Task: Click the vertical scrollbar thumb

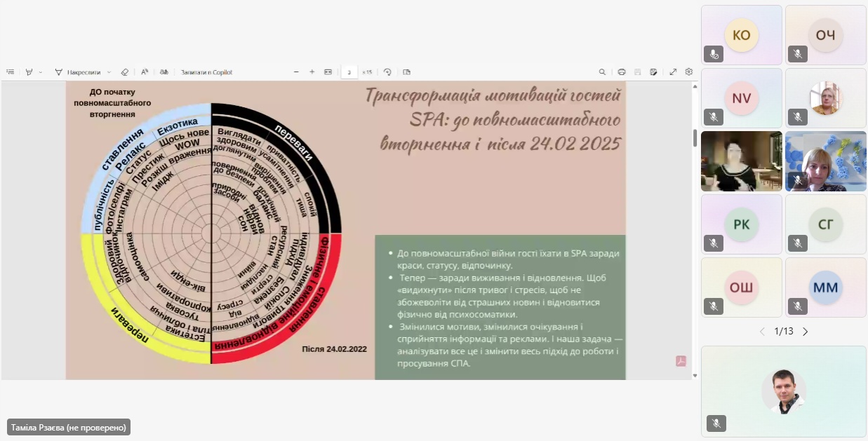Action: coord(695,137)
